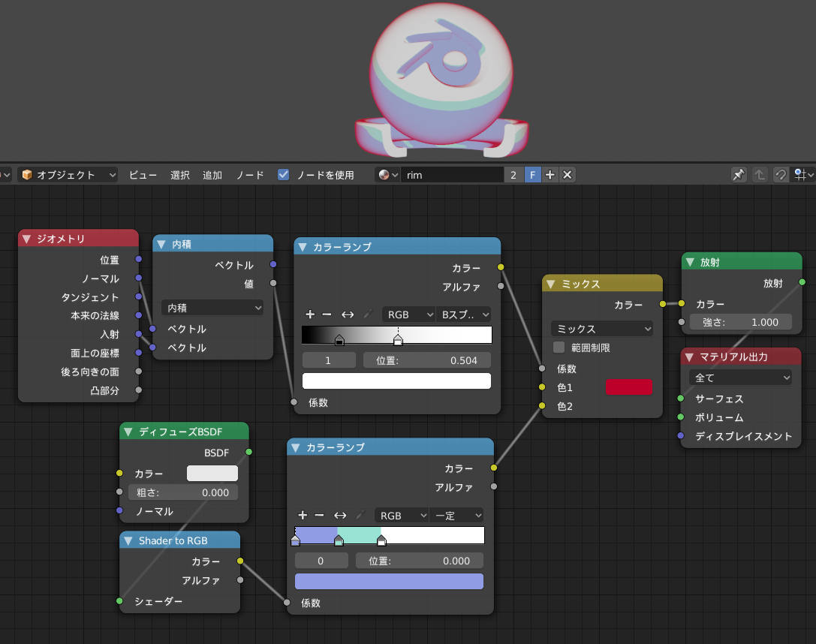Remove stop with minus in upper カラーランプ

click(x=327, y=314)
